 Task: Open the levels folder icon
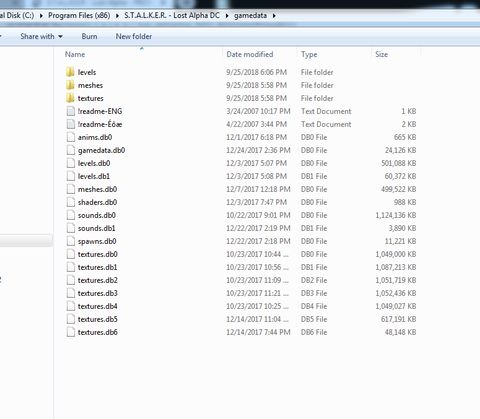pos(70,72)
